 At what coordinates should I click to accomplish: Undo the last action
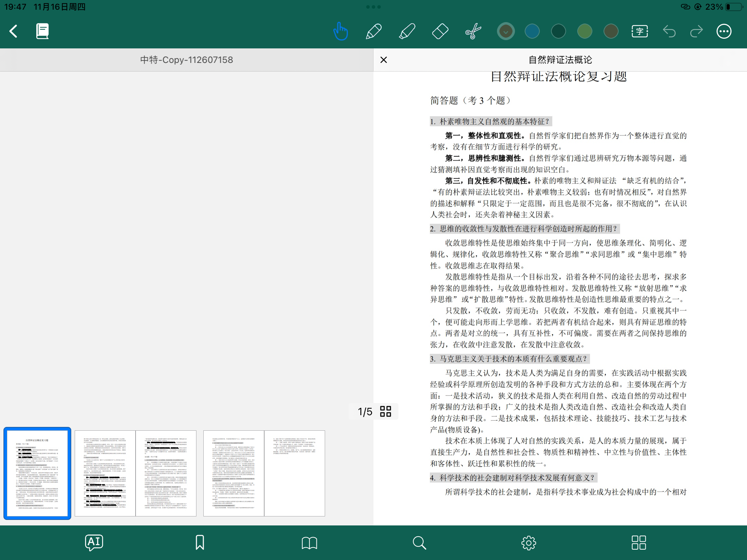tap(669, 31)
